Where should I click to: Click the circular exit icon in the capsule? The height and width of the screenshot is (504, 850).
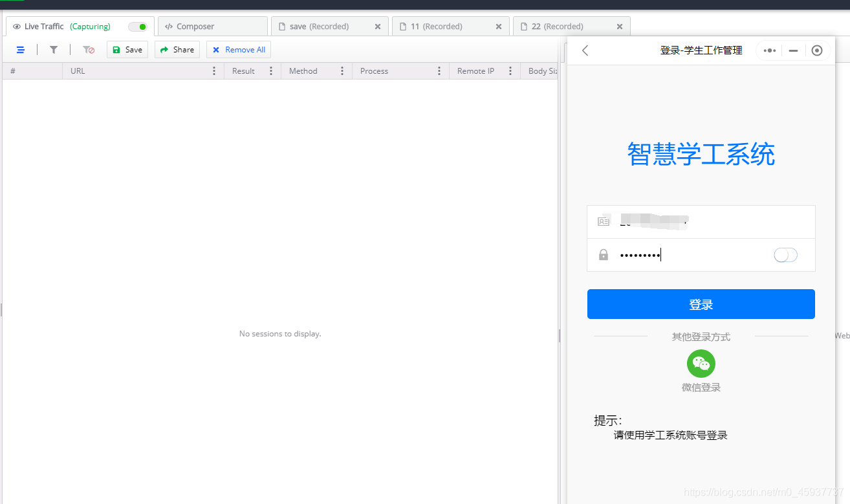[816, 50]
